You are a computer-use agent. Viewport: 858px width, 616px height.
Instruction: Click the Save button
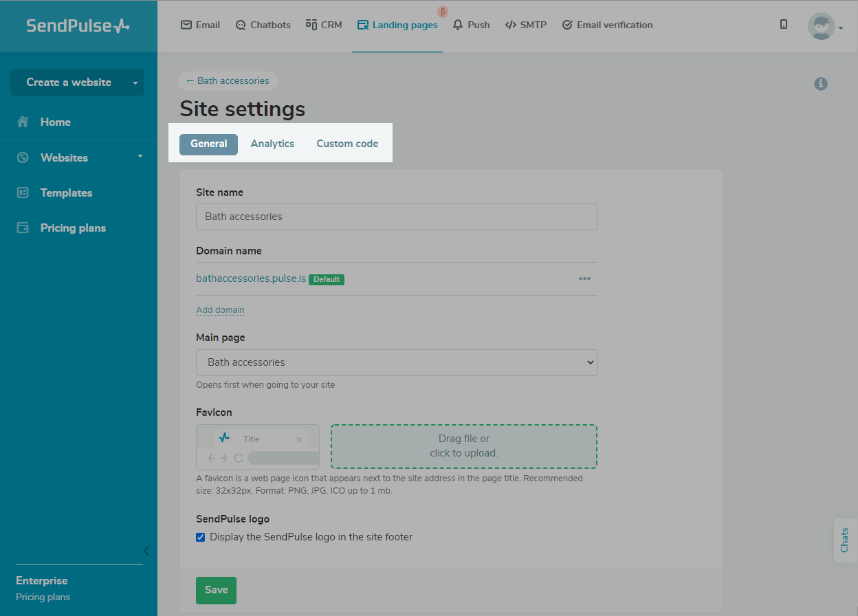[216, 590]
